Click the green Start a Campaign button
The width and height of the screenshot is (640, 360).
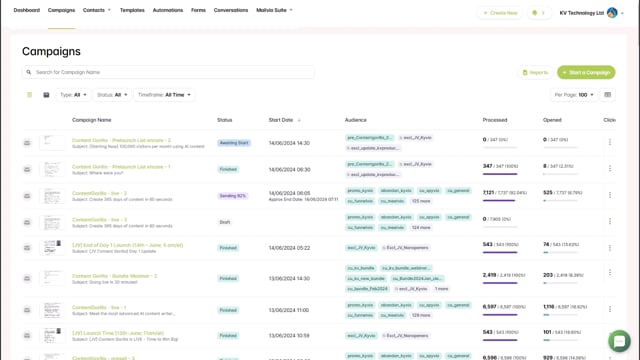pyautogui.click(x=586, y=72)
